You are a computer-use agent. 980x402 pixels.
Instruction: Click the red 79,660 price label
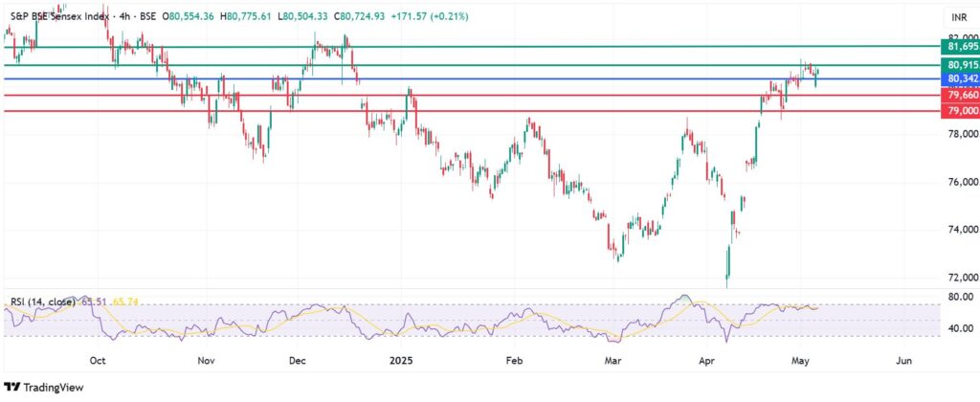(x=960, y=96)
